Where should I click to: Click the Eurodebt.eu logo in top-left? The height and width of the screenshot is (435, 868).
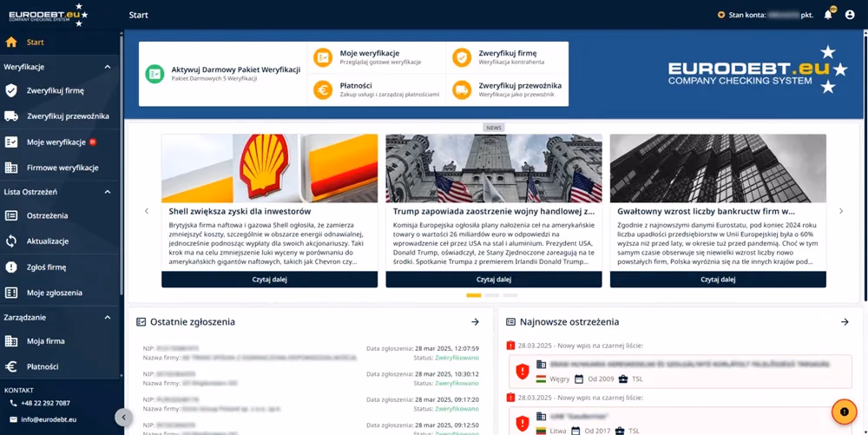tap(49, 16)
